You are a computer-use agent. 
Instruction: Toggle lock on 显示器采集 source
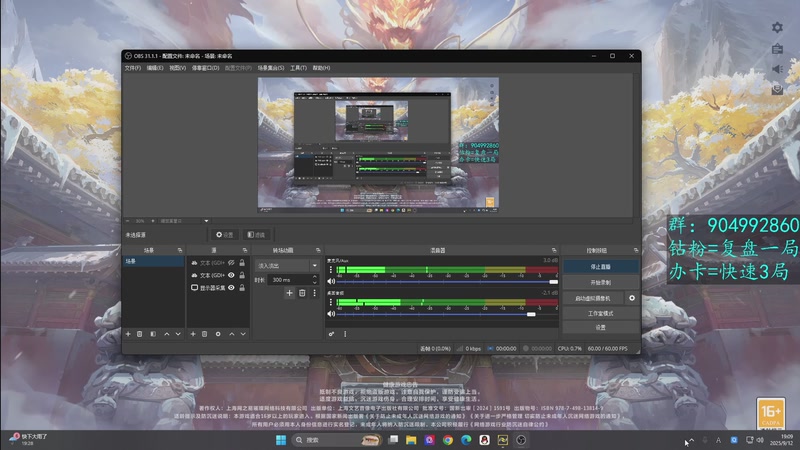click(x=242, y=288)
